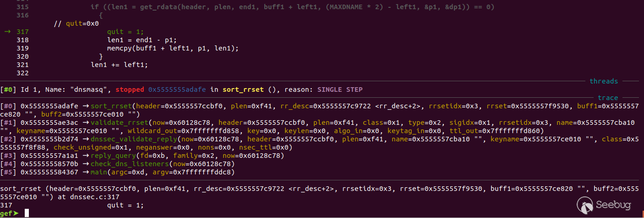Select the trace section header
The image size is (644, 218).
(608, 98)
